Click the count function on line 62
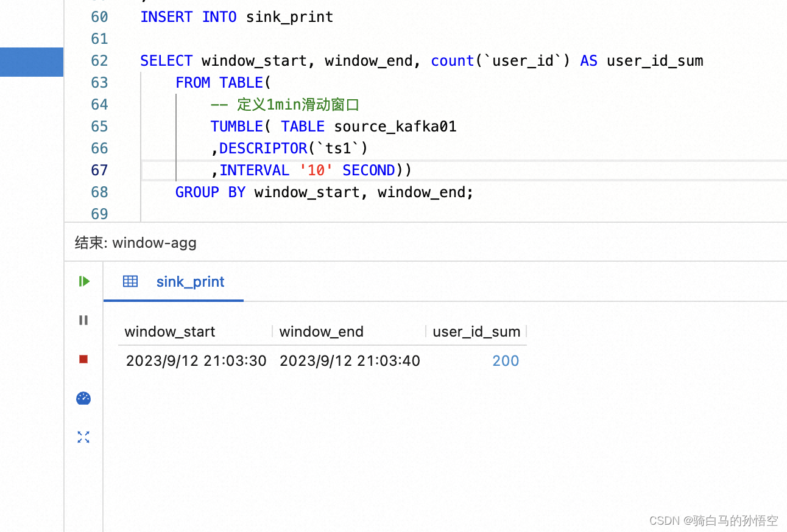This screenshot has width=787, height=532. 452,61
